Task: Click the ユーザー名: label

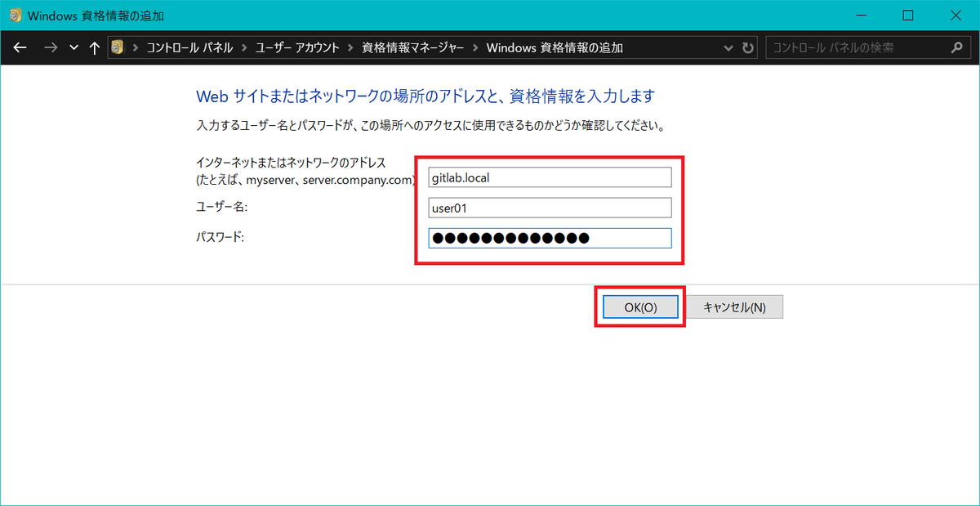Action: 221,208
